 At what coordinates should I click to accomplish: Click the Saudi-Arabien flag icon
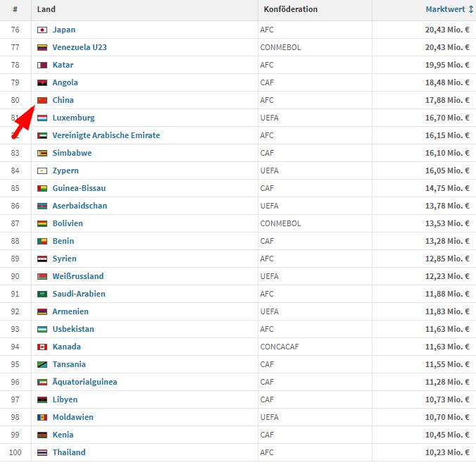click(42, 294)
